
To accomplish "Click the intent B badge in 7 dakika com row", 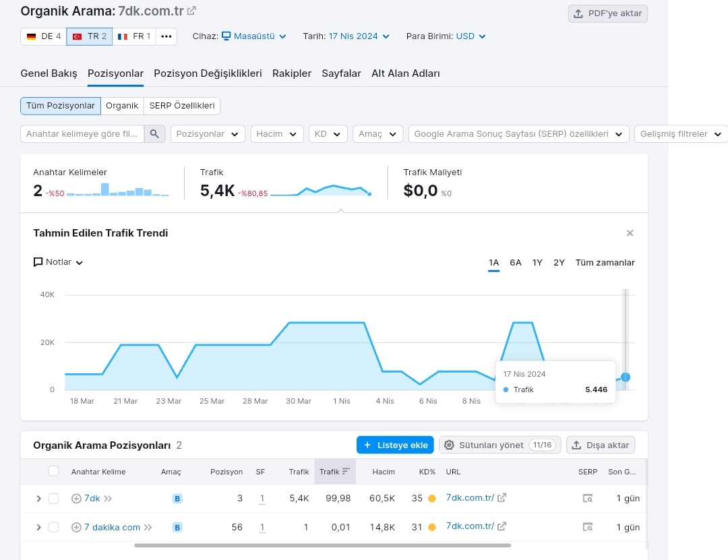I will click(x=177, y=528).
